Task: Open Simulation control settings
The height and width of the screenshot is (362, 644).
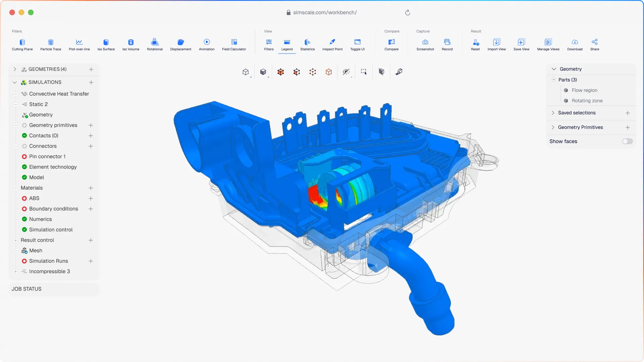Action: [51, 230]
